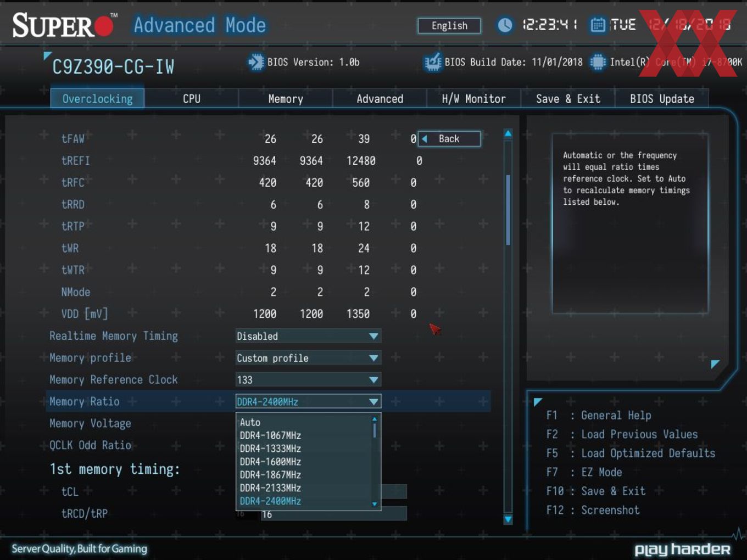Click the tRRD timing row label
The height and width of the screenshot is (560, 747).
coord(73,204)
